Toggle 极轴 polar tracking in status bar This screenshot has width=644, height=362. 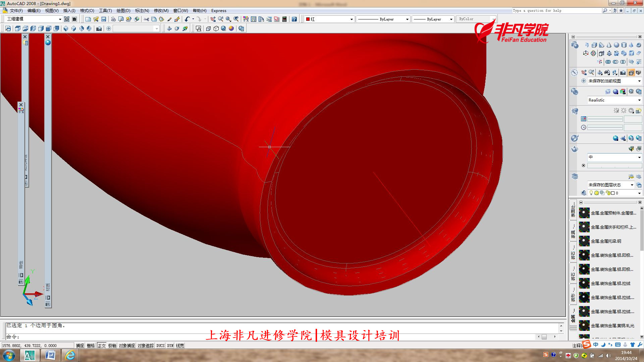tap(112, 346)
